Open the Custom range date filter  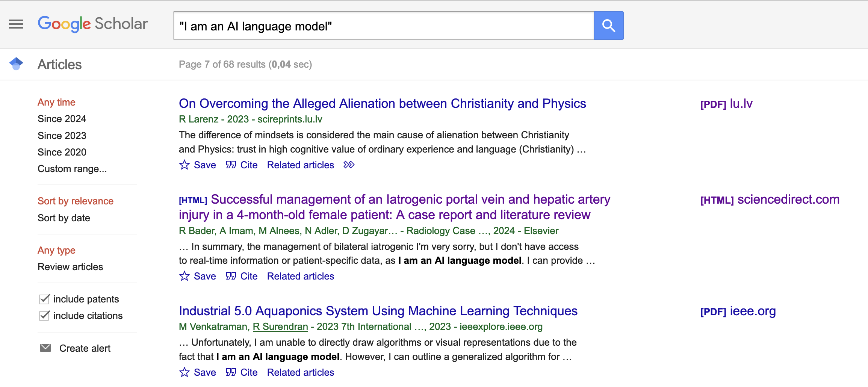tap(72, 169)
